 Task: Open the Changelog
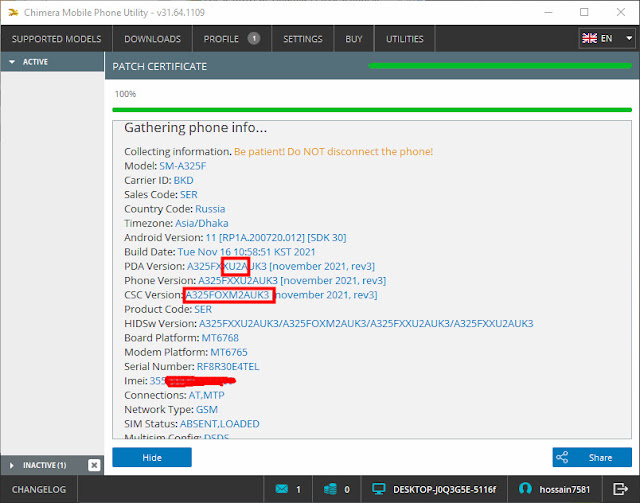(39, 489)
